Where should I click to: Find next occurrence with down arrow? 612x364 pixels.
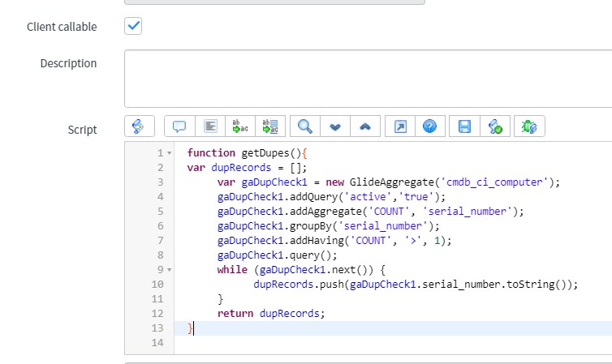point(335,126)
